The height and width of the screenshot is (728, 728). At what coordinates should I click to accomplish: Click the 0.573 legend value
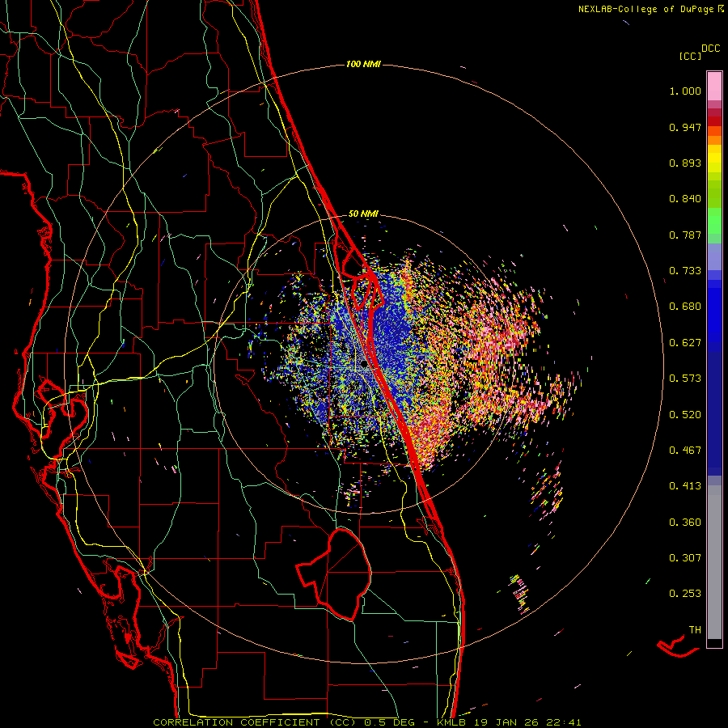coord(685,379)
